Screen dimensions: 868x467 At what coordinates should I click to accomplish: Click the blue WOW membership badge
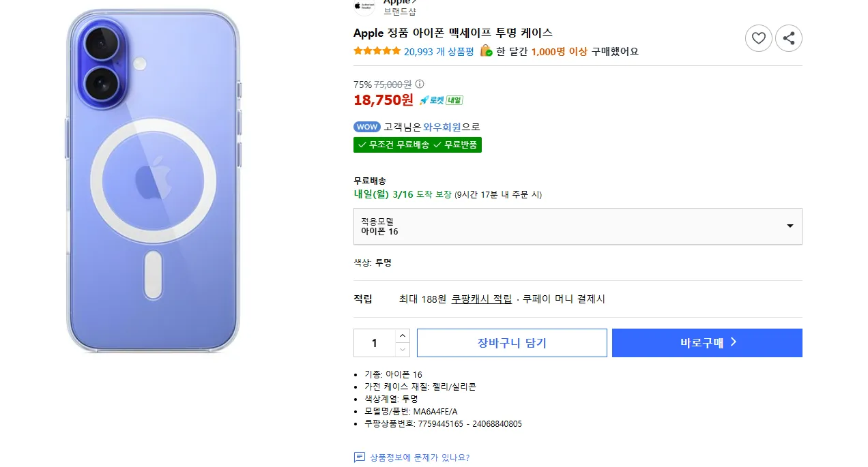click(366, 127)
